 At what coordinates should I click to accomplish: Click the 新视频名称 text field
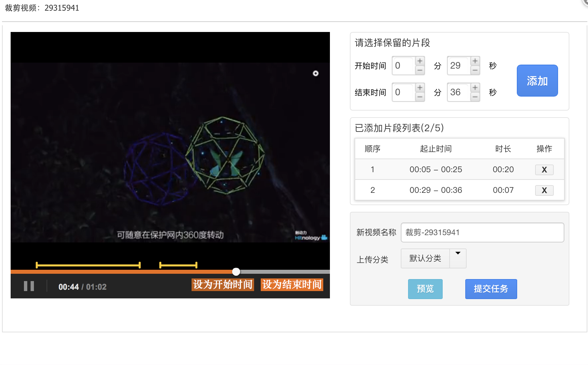point(482,232)
